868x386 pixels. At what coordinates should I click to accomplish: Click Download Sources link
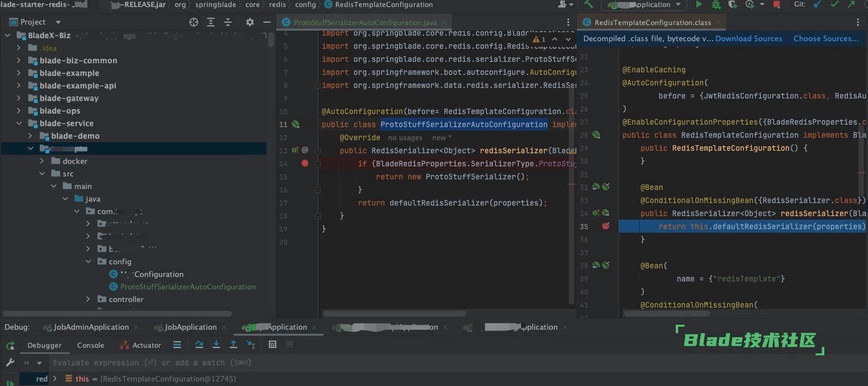(x=749, y=39)
